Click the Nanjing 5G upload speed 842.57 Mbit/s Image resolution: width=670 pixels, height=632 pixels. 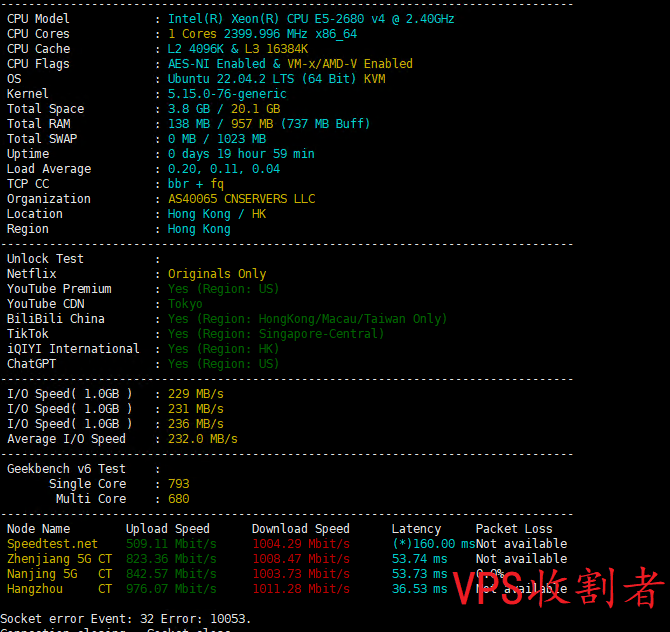click(x=171, y=574)
